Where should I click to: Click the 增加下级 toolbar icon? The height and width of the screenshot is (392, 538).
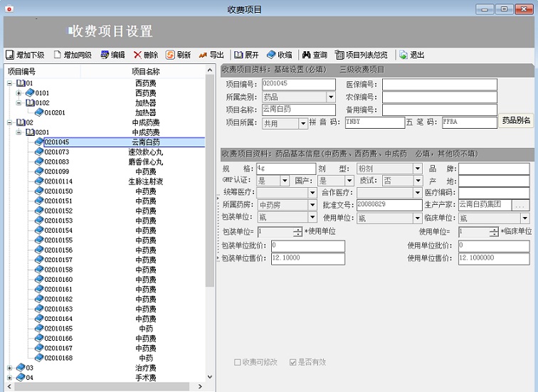pos(10,55)
